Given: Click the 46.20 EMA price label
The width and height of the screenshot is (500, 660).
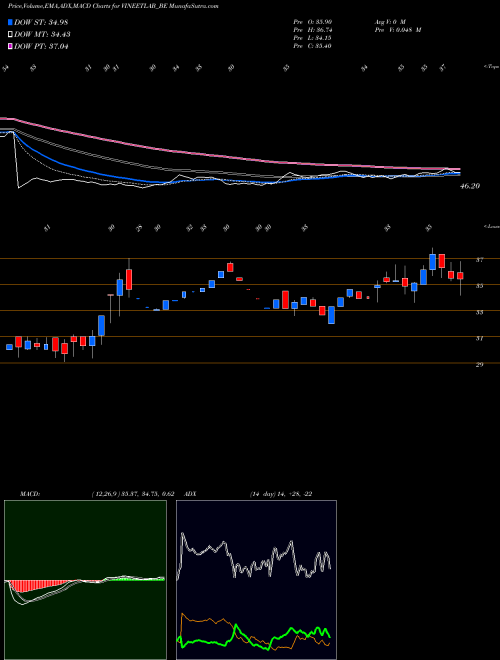Looking at the screenshot, I should pyautogui.click(x=470, y=186).
